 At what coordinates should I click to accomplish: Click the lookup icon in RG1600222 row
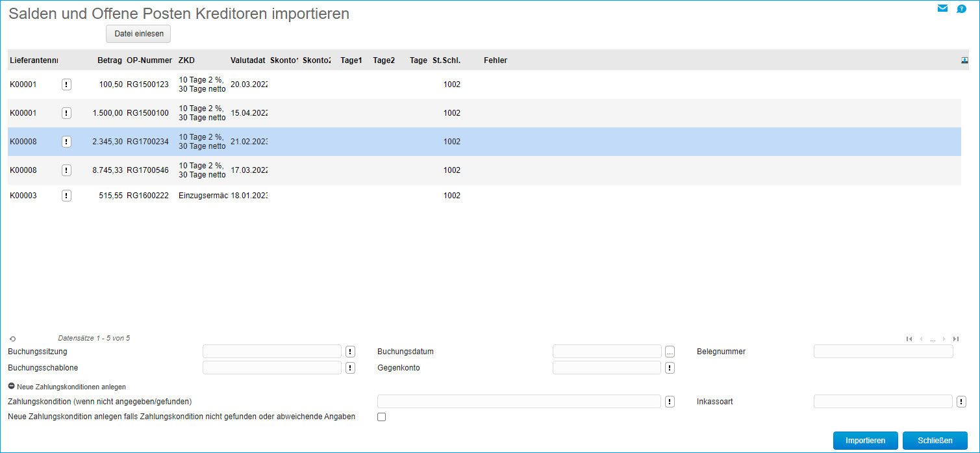coord(66,196)
